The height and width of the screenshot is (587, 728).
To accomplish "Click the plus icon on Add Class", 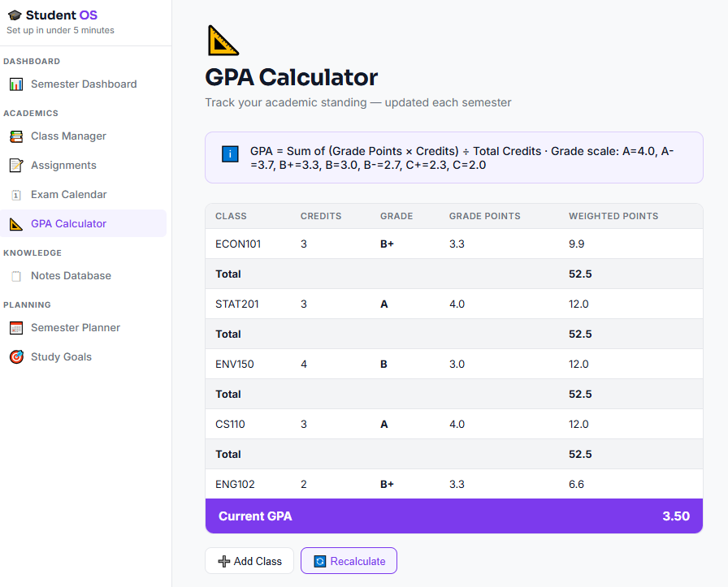I will [x=223, y=561].
